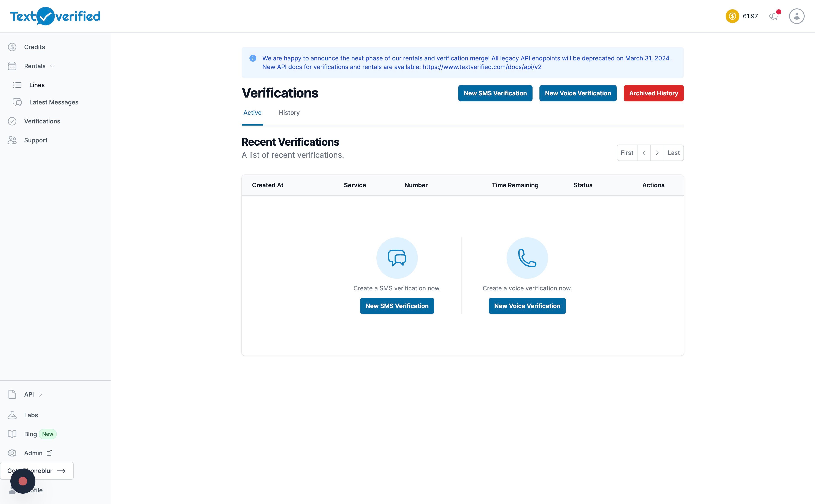Click the Time Remaining column header
This screenshot has height=504, width=815.
[x=515, y=185]
